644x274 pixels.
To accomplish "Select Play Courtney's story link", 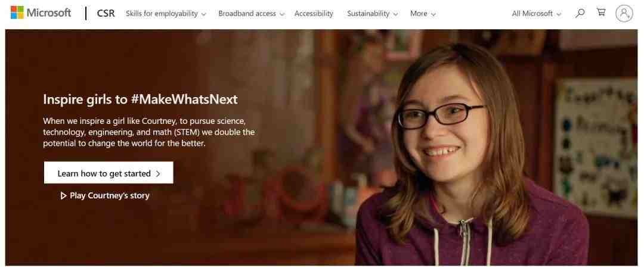I will (x=105, y=196).
